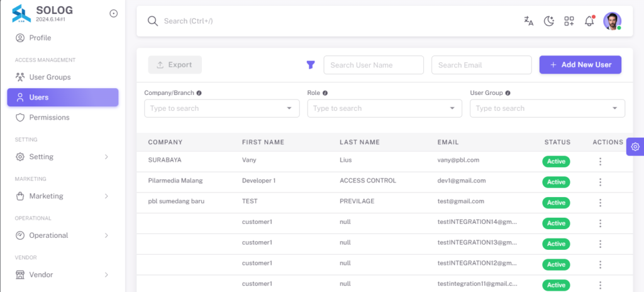Toggle the filter funnel icon
The height and width of the screenshot is (292, 644).
[x=311, y=65]
